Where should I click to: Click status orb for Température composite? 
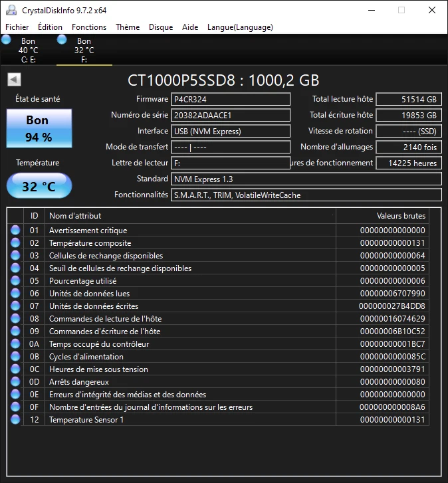click(x=15, y=242)
